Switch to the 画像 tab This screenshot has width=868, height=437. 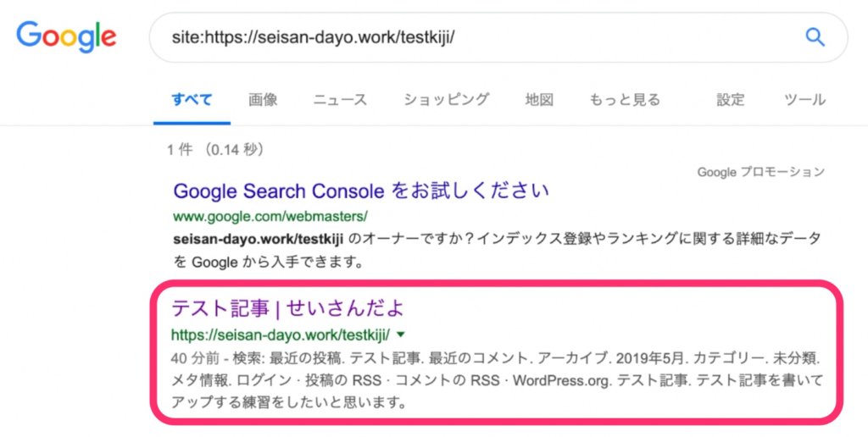[x=263, y=99]
